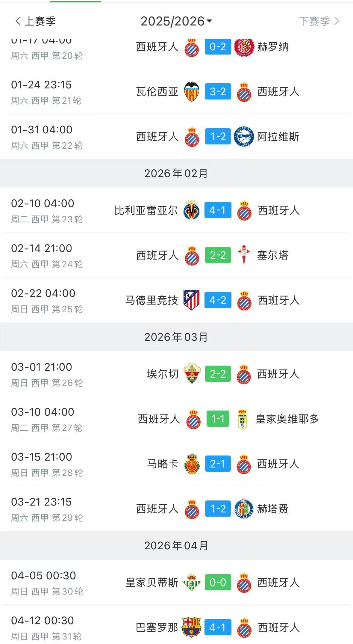The height and width of the screenshot is (644, 353).
Task: Tap the Atlético Madrid (马德里竞技) crest
Action: pos(192,300)
